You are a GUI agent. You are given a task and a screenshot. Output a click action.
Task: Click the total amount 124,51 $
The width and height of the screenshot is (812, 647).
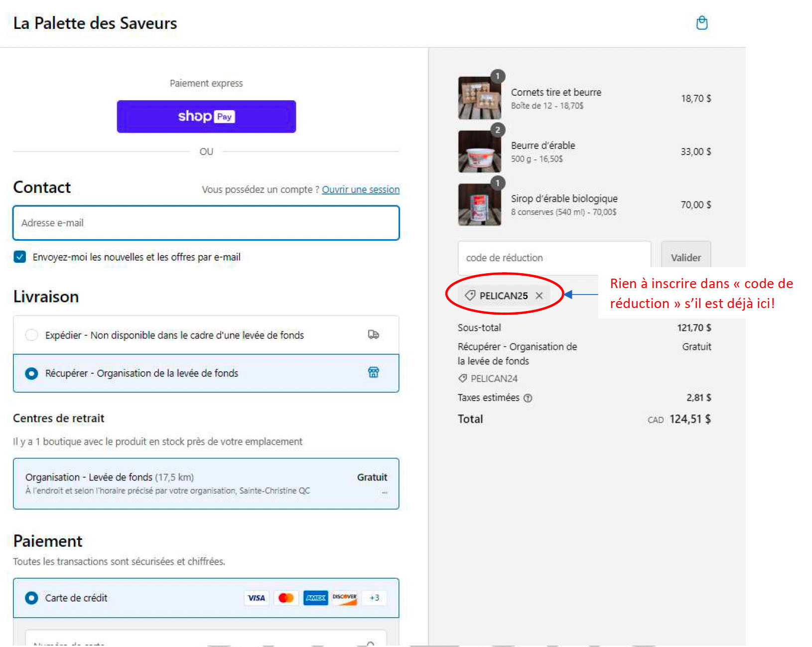coord(690,419)
